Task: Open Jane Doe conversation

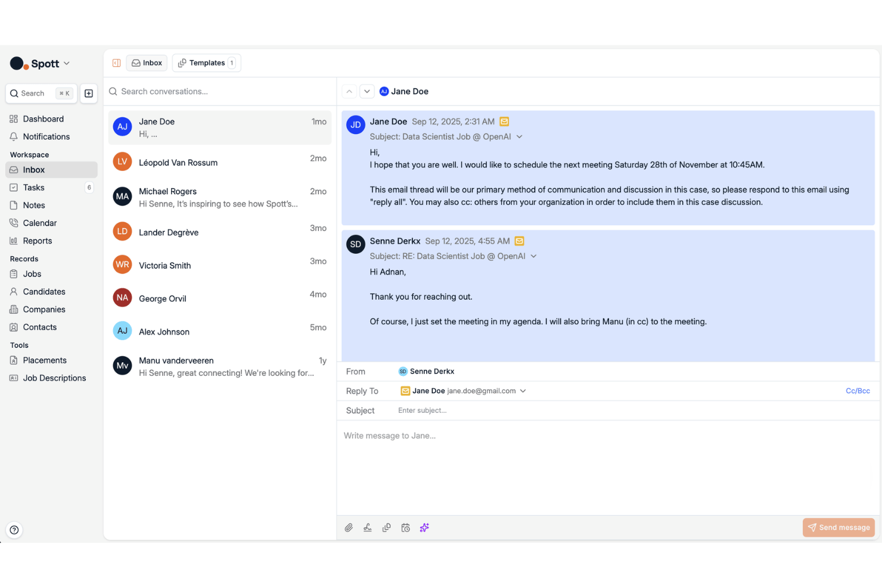Action: click(x=220, y=127)
